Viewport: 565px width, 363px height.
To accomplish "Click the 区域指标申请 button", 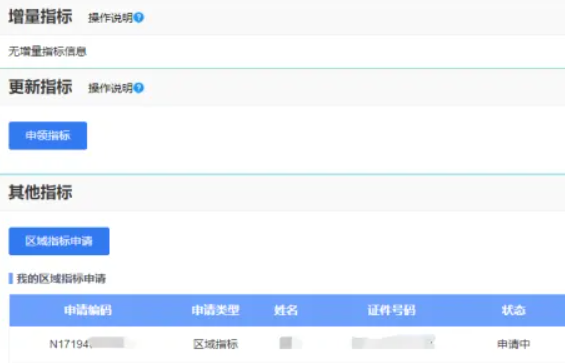I will (59, 241).
